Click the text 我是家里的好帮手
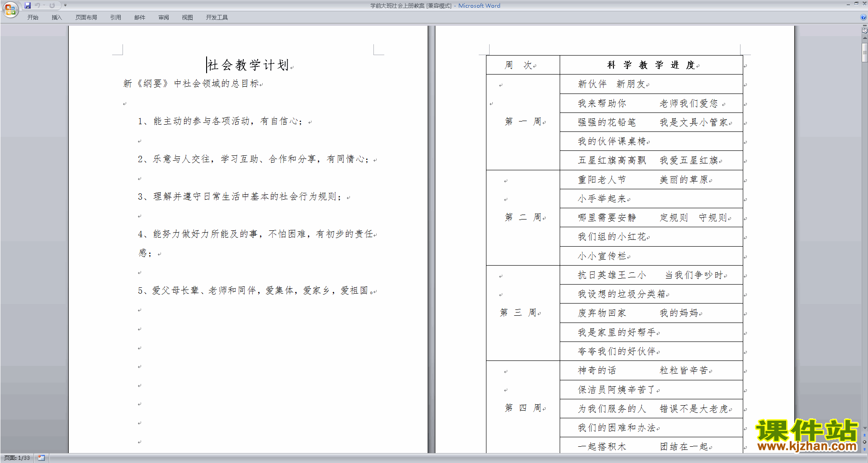Viewport: 868px width, 463px height. pos(617,332)
